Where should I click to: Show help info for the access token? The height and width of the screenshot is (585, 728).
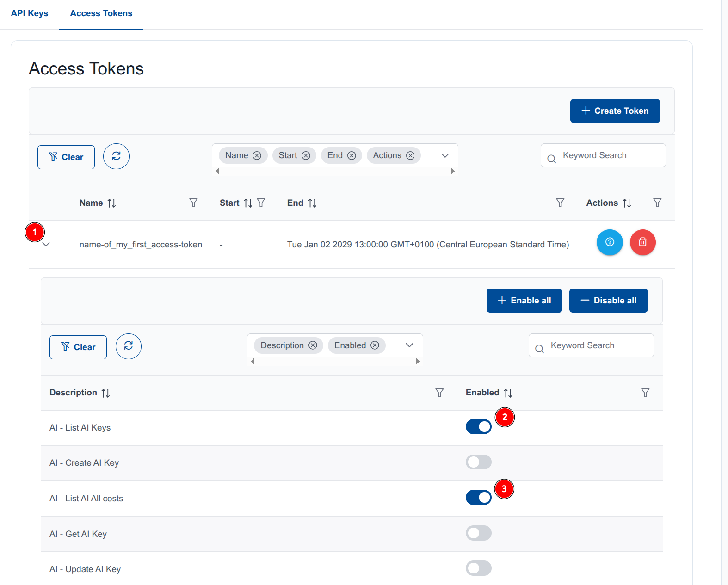[x=610, y=242]
